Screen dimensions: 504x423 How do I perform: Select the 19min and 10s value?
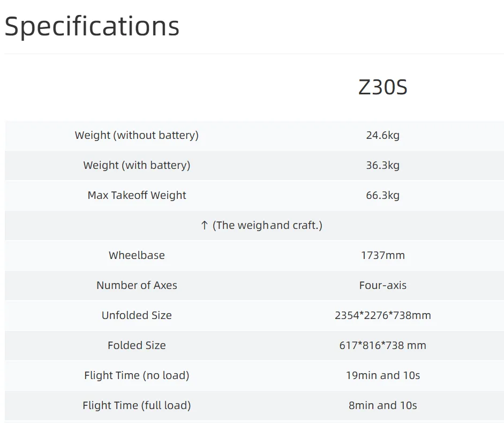[382, 375]
